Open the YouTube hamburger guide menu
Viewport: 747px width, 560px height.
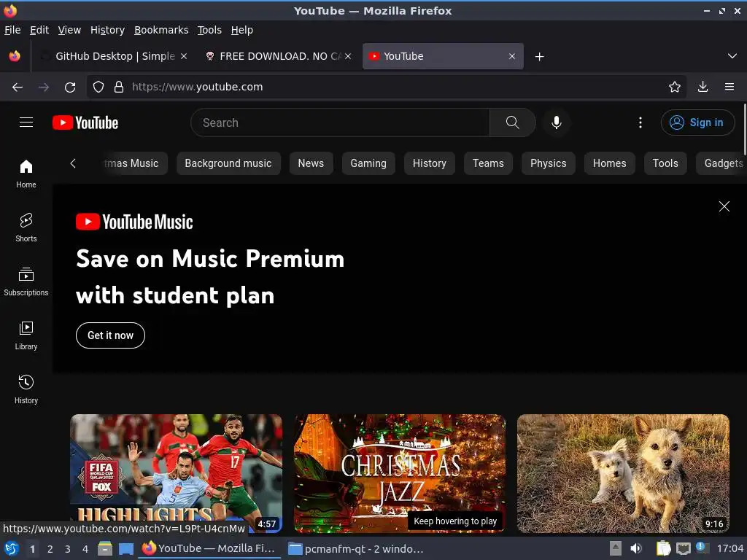[26, 122]
